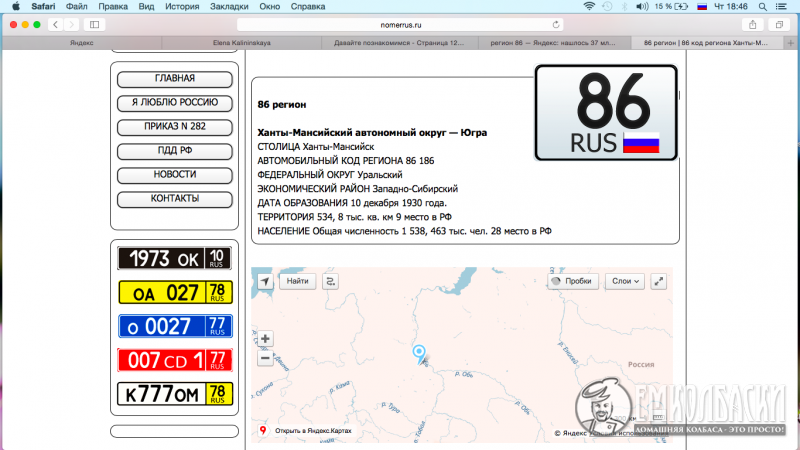The height and width of the screenshot is (450, 800).
Task: Click the Bluetooth menu bar icon
Action: click(624, 7)
